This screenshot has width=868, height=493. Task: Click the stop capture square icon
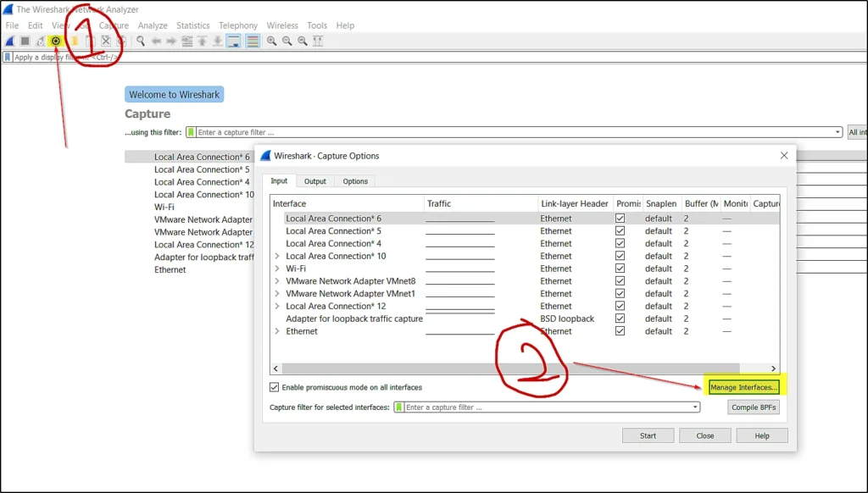click(25, 41)
